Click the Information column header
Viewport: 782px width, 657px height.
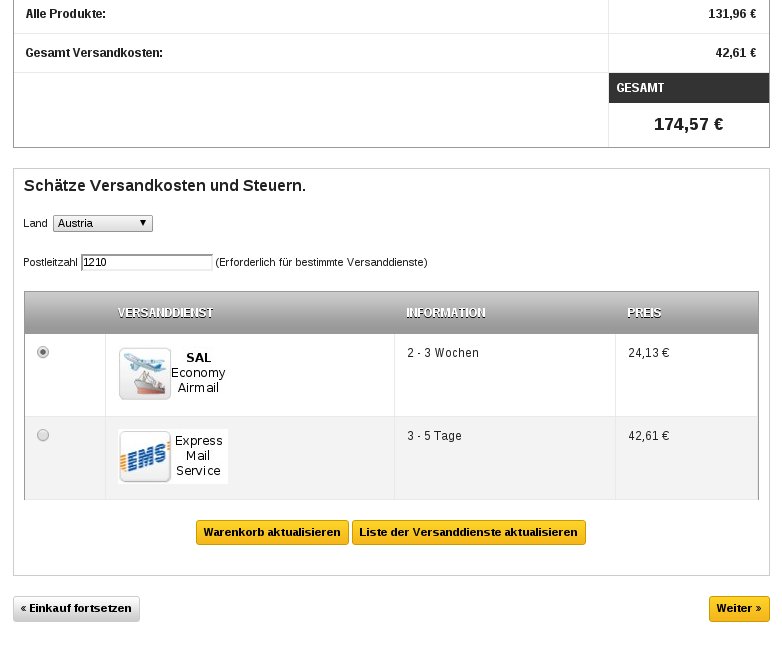pos(445,313)
